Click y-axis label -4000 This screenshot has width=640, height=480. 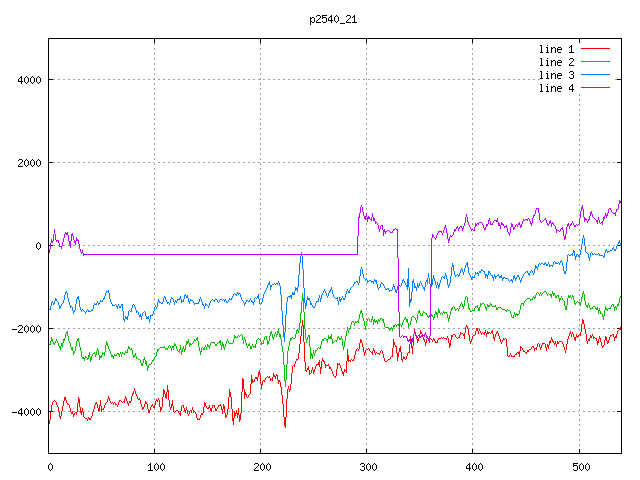(27, 412)
